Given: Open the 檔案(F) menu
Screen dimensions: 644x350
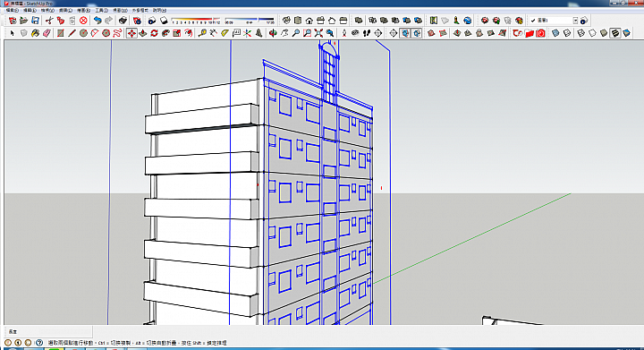Looking at the screenshot, I should pyautogui.click(x=12, y=10).
